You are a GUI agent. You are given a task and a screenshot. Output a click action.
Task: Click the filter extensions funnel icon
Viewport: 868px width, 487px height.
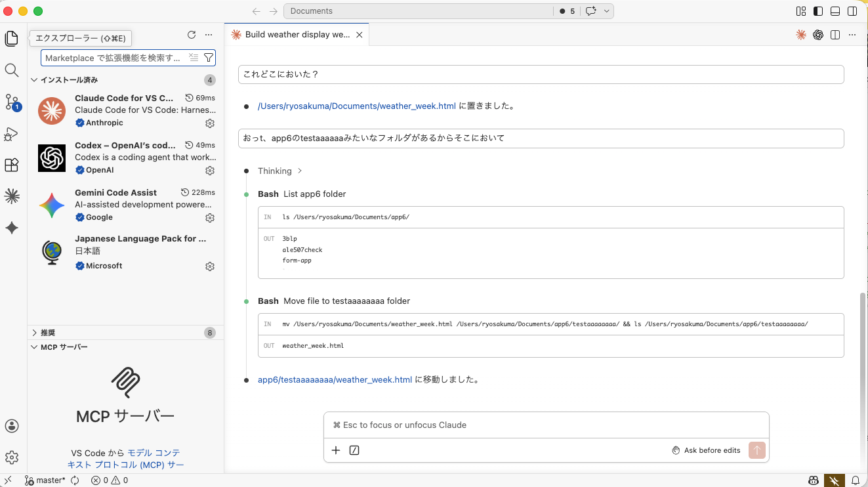coord(208,58)
